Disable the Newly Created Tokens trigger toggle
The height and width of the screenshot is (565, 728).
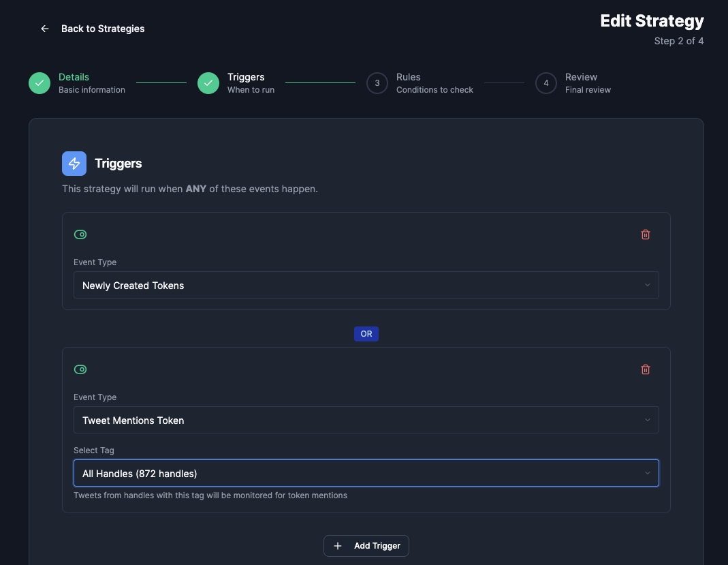point(80,234)
